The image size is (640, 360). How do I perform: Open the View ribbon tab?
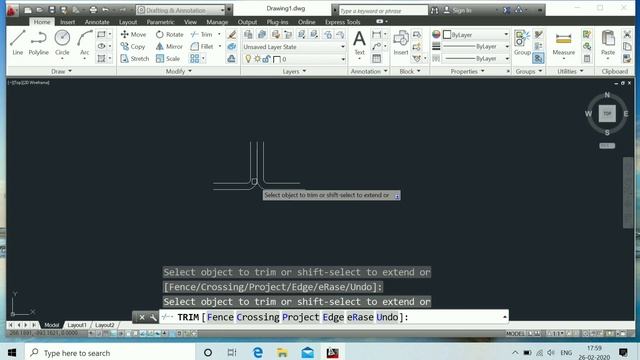coord(190,22)
